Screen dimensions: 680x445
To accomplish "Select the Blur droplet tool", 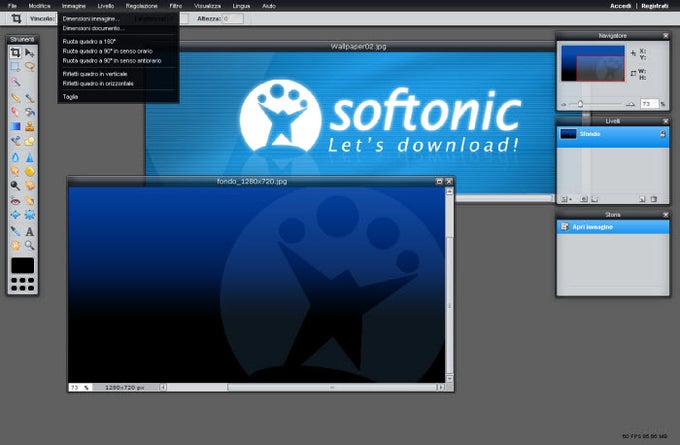I will [x=15, y=157].
